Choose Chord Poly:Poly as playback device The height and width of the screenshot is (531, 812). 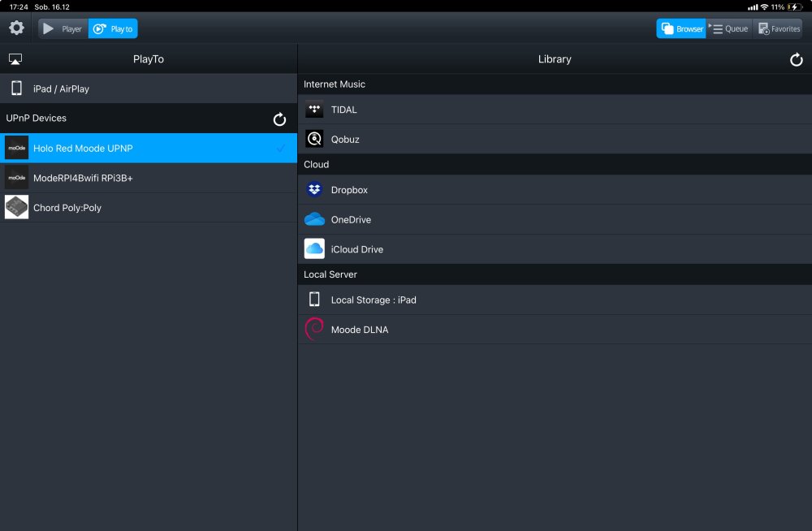click(149, 207)
